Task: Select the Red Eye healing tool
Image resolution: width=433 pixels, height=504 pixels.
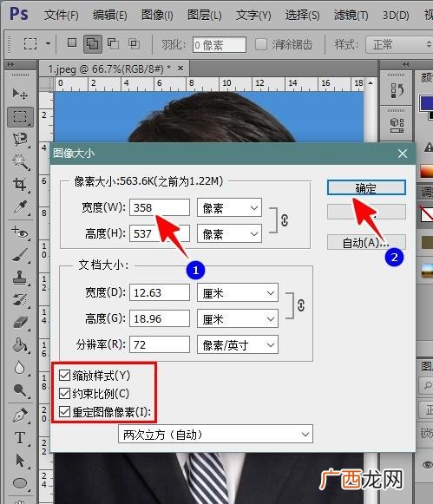Action: (x=20, y=232)
